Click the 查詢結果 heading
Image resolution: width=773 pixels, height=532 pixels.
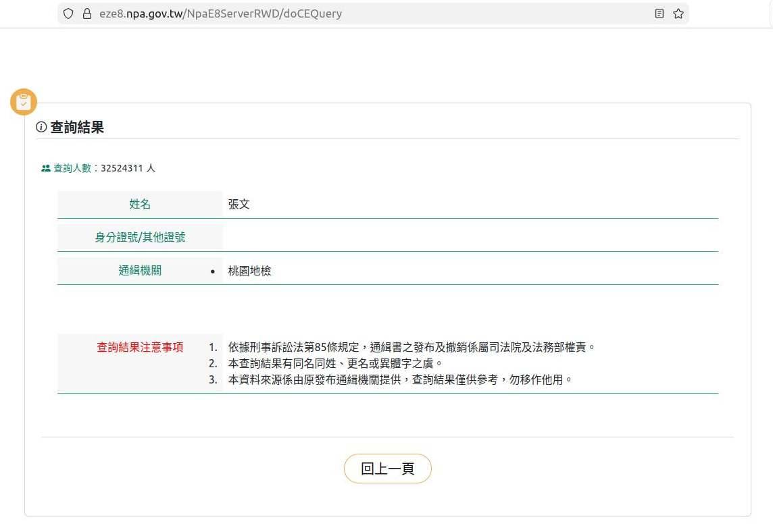77,128
